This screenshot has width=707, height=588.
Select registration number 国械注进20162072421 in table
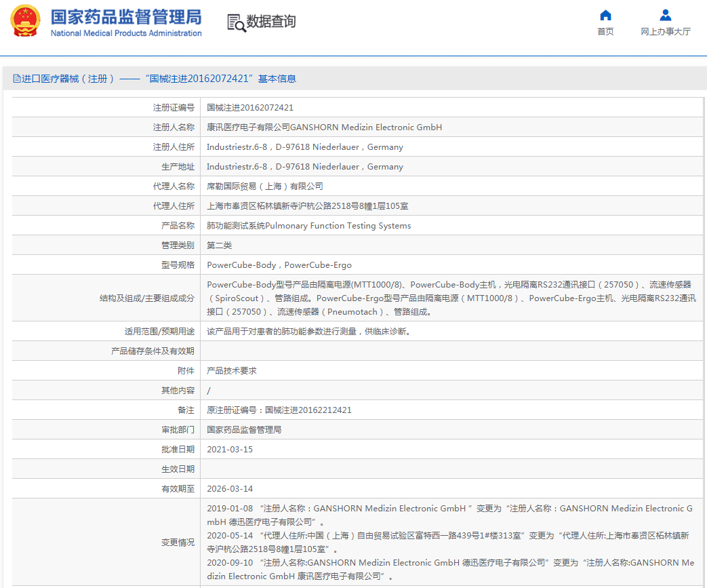(250, 108)
